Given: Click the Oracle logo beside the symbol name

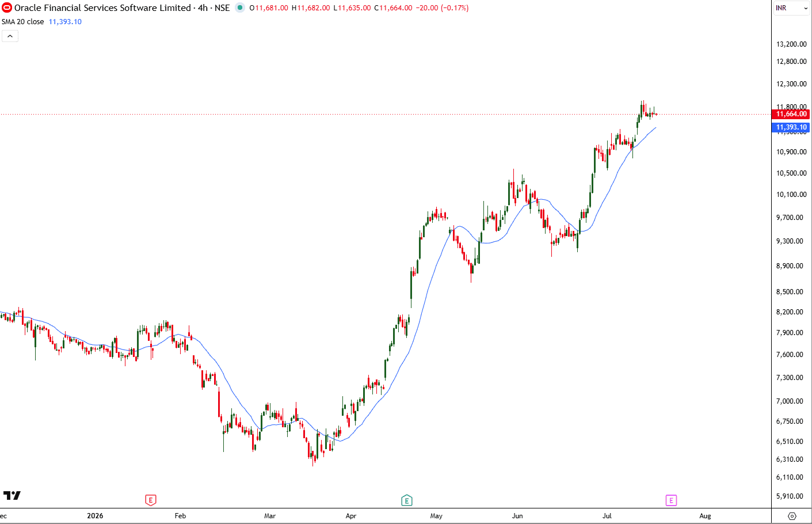Looking at the screenshot, I should tap(7, 8).
